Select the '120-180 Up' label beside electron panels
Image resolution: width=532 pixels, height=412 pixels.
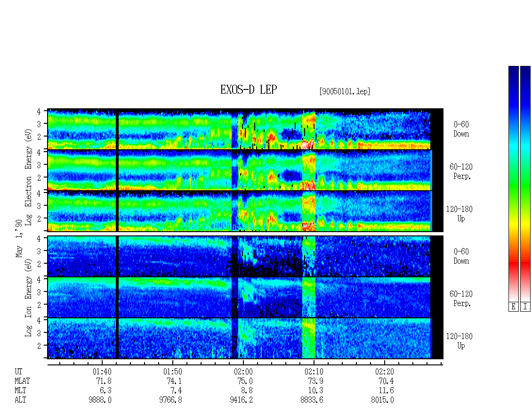point(459,214)
